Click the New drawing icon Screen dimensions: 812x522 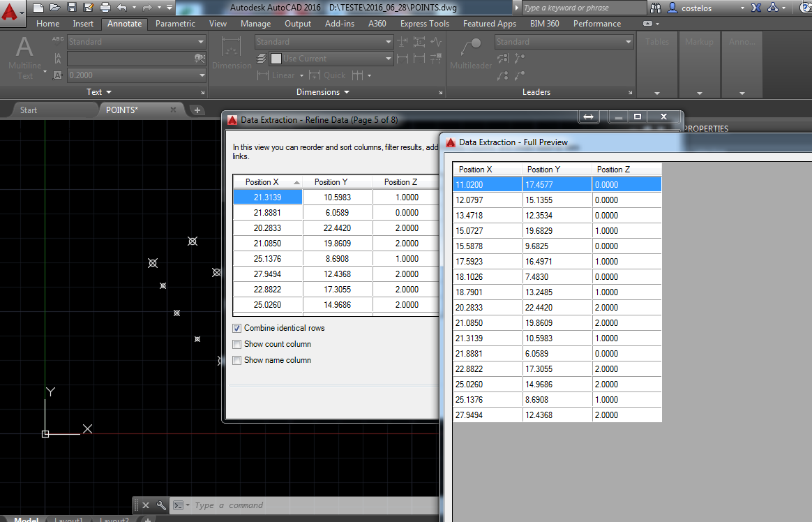38,7
